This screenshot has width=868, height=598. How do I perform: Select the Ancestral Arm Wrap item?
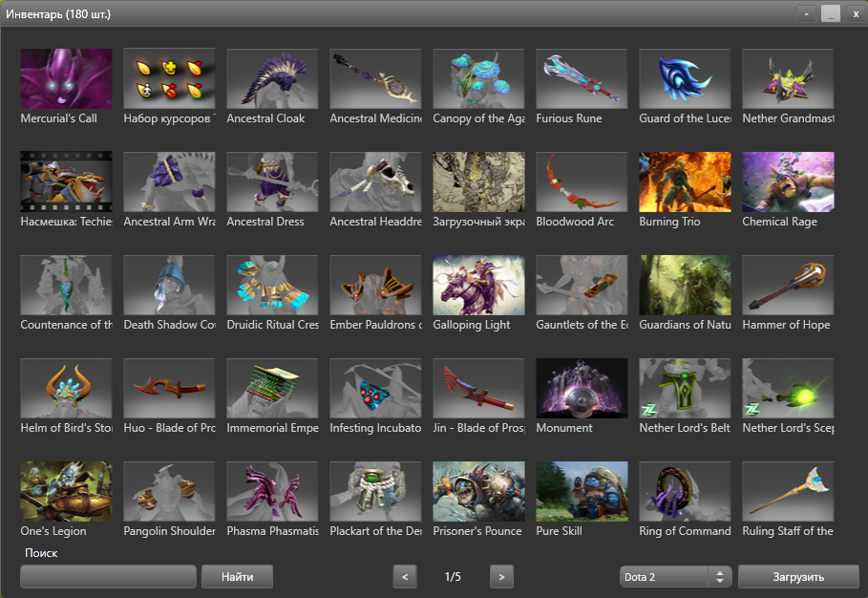click(x=169, y=182)
